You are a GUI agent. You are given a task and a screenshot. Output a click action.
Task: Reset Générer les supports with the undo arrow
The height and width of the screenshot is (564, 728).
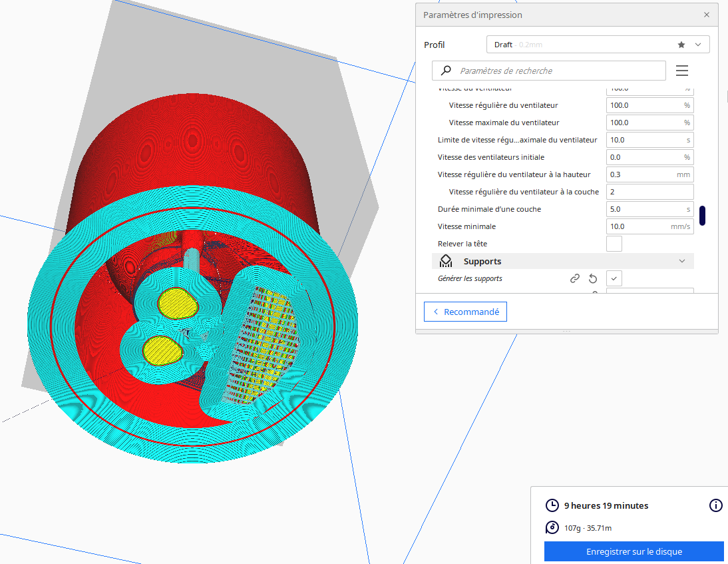593,279
